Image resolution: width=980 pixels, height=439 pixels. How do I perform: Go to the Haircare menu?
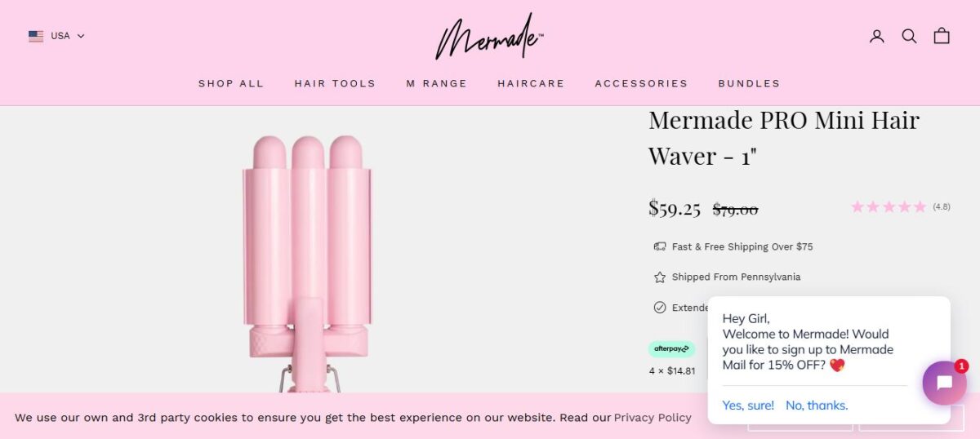pyautogui.click(x=531, y=83)
